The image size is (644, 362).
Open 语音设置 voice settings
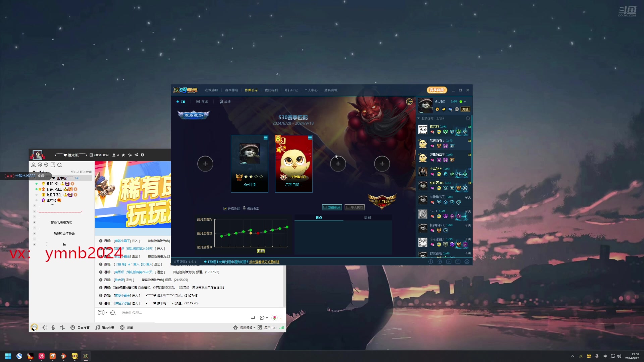coord(251,208)
